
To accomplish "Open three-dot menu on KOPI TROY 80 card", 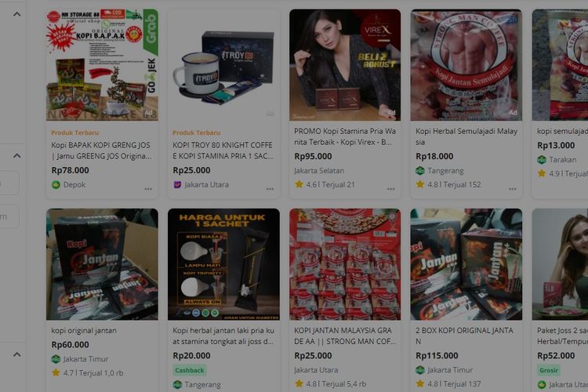I will pos(270,189).
